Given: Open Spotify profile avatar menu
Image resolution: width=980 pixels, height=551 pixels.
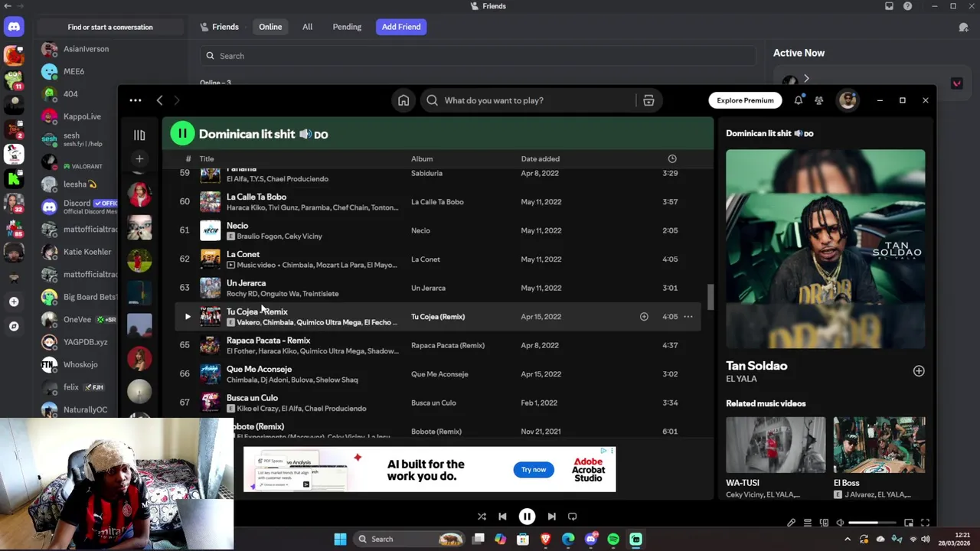Looking at the screenshot, I should pyautogui.click(x=847, y=100).
